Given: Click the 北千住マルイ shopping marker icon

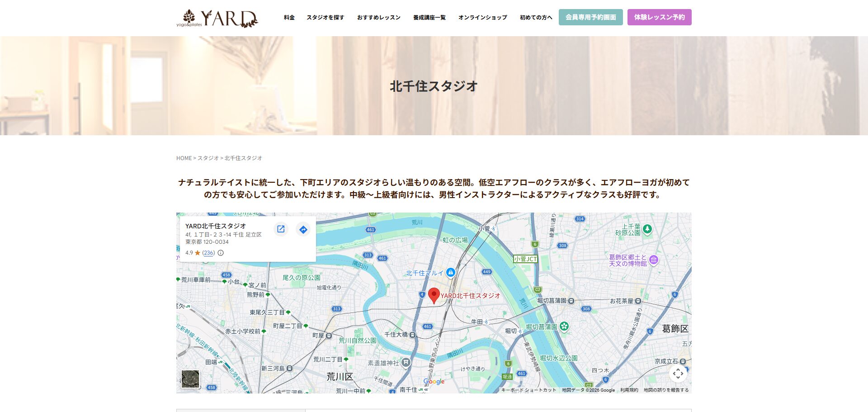Looking at the screenshot, I should point(450,272).
